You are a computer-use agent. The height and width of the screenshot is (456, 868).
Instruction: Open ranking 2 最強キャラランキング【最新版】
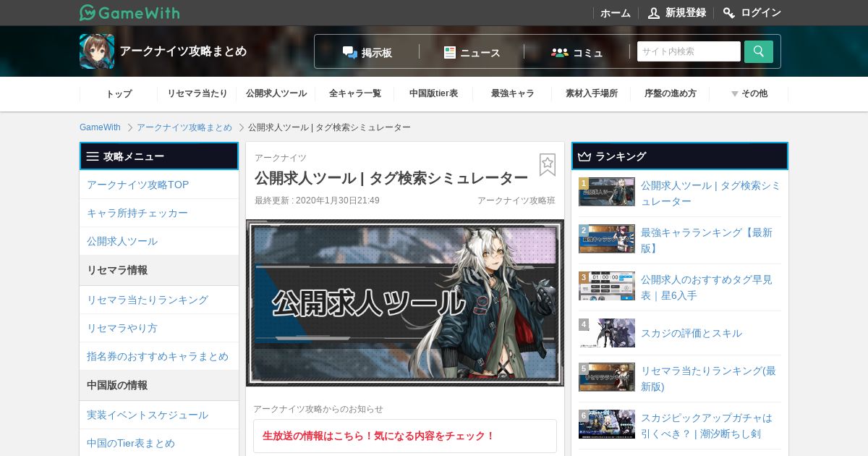tap(707, 240)
